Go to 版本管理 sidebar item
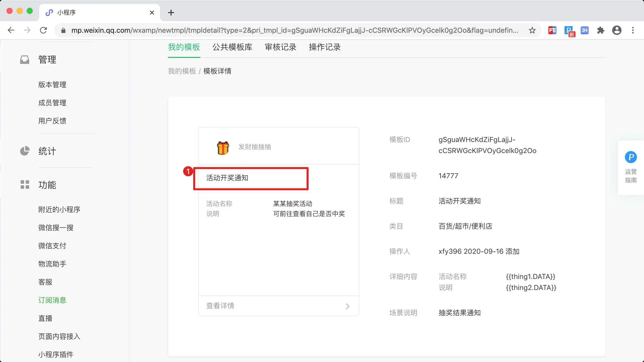The height and width of the screenshot is (362, 644). (52, 85)
